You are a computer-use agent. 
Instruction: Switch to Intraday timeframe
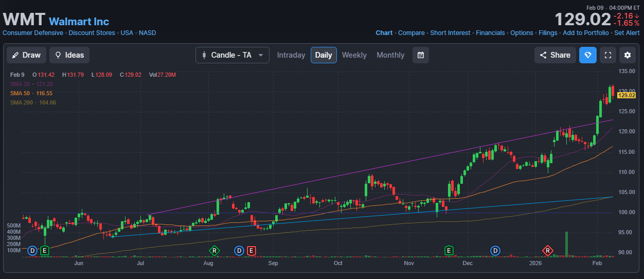[x=291, y=55]
